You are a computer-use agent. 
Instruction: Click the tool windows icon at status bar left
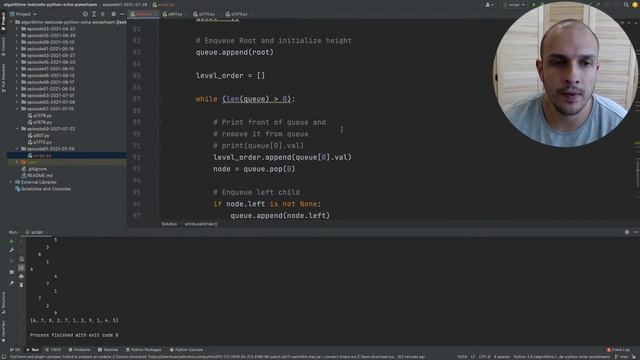point(4,356)
